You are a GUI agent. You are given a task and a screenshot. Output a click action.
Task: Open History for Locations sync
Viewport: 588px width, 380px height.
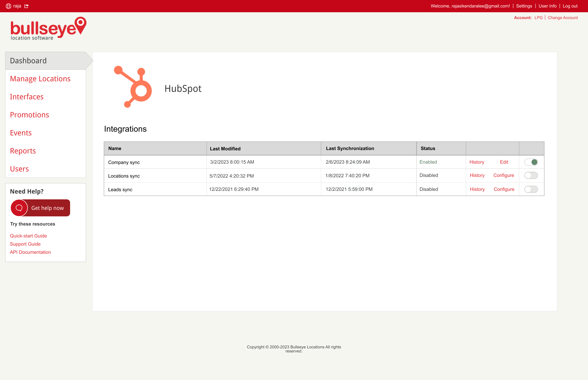pos(477,175)
